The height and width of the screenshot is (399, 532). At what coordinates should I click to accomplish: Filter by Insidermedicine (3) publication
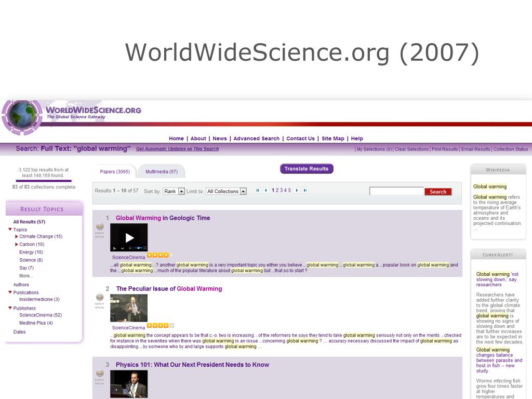tap(39, 299)
